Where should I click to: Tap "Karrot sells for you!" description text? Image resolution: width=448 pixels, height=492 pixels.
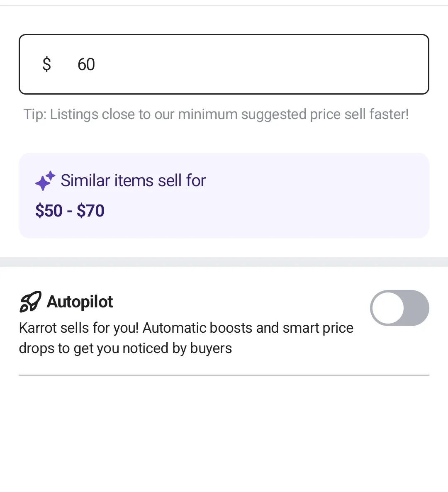pyautogui.click(x=79, y=328)
